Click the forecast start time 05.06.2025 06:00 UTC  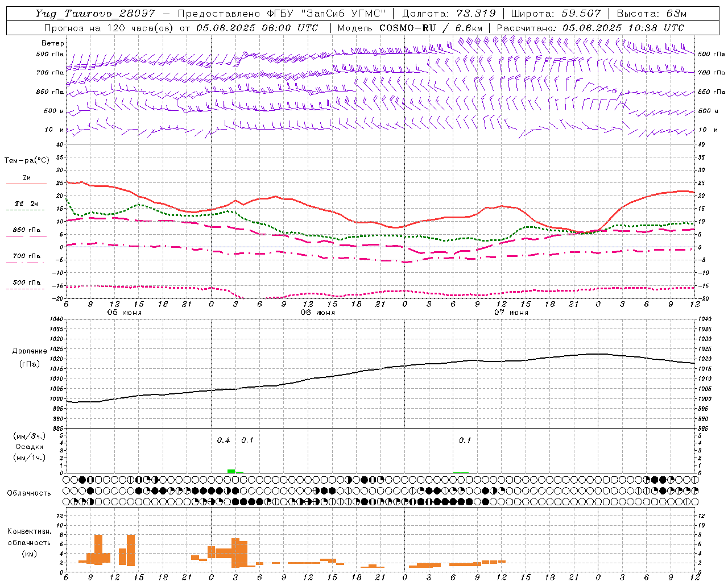pyautogui.click(x=257, y=28)
